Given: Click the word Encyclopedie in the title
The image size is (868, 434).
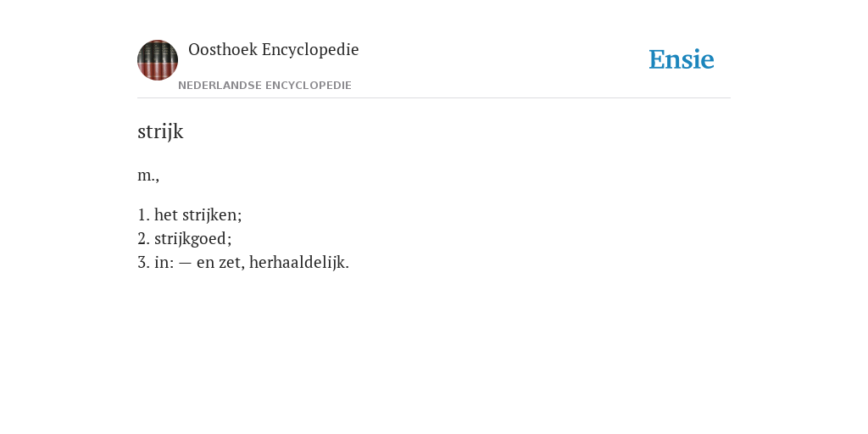Looking at the screenshot, I should (310, 50).
